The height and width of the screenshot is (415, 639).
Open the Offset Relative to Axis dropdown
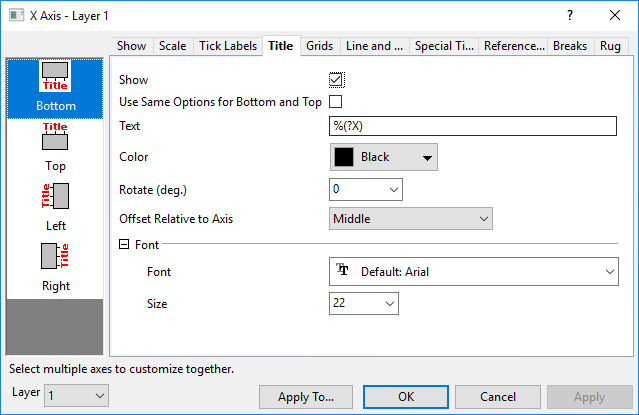410,218
